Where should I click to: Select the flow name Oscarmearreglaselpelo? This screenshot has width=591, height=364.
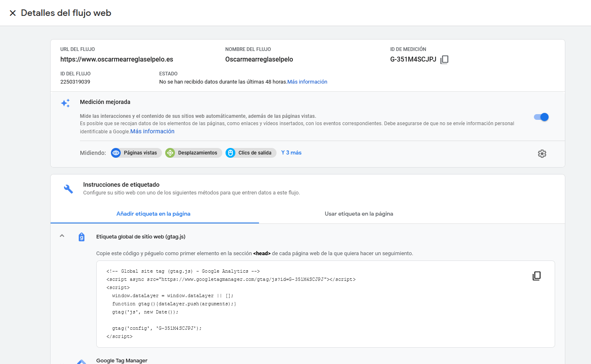[x=259, y=60]
